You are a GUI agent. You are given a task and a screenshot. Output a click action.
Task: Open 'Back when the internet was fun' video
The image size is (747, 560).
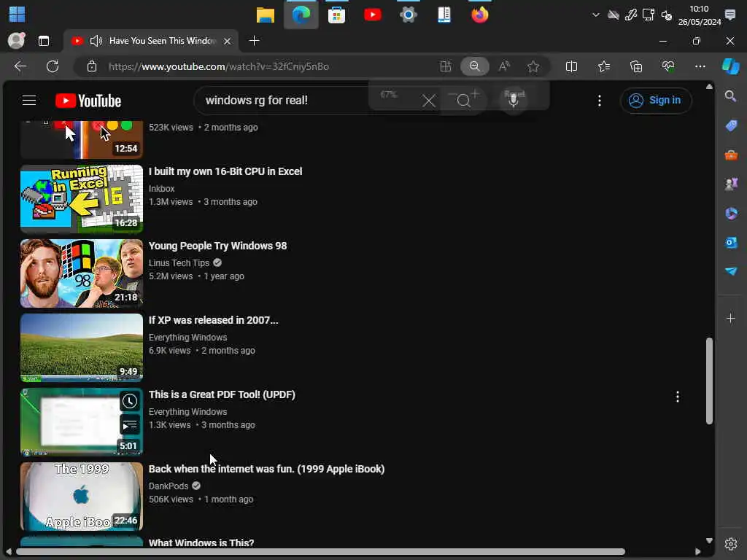click(267, 469)
